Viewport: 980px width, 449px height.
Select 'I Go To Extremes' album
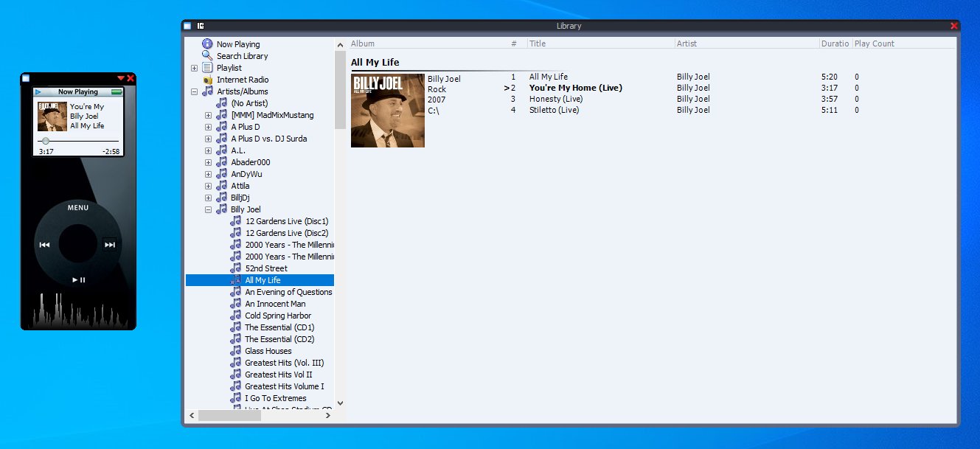[x=275, y=398]
